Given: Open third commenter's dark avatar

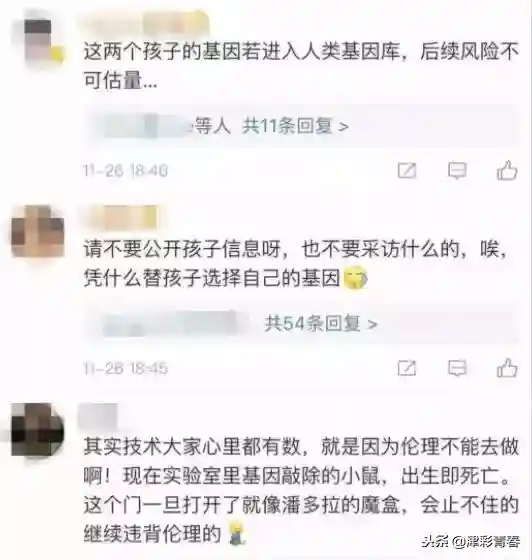Looking at the screenshot, I should pyautogui.click(x=38, y=429).
